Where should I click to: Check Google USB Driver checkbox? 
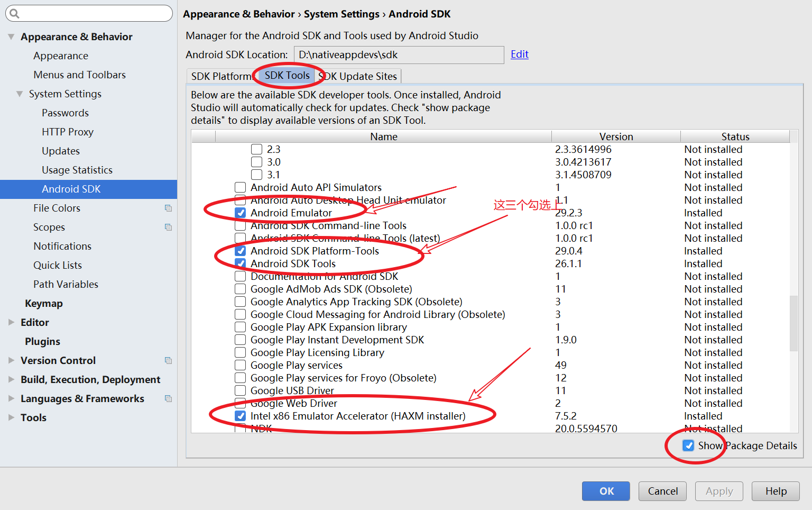coord(240,390)
